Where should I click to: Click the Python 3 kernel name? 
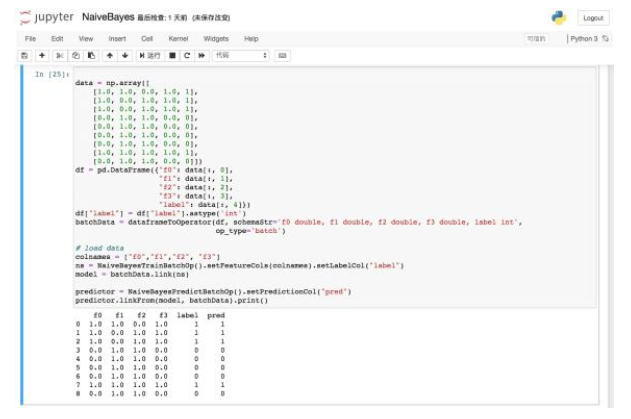point(584,39)
